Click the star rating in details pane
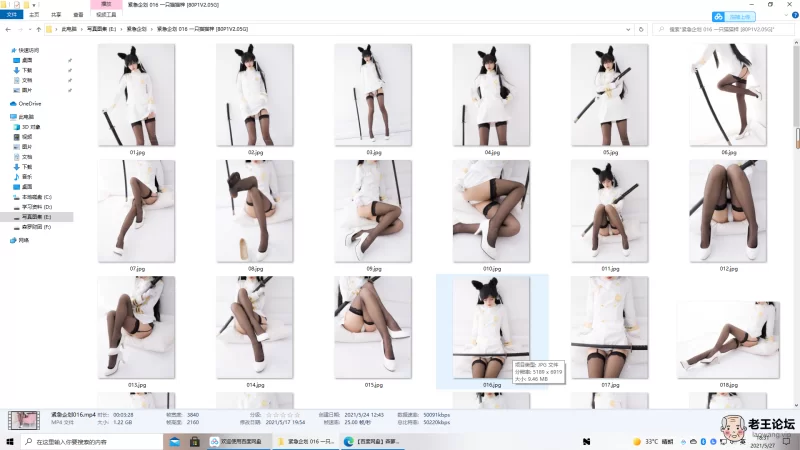This screenshot has height=450, width=800. pos(282,413)
